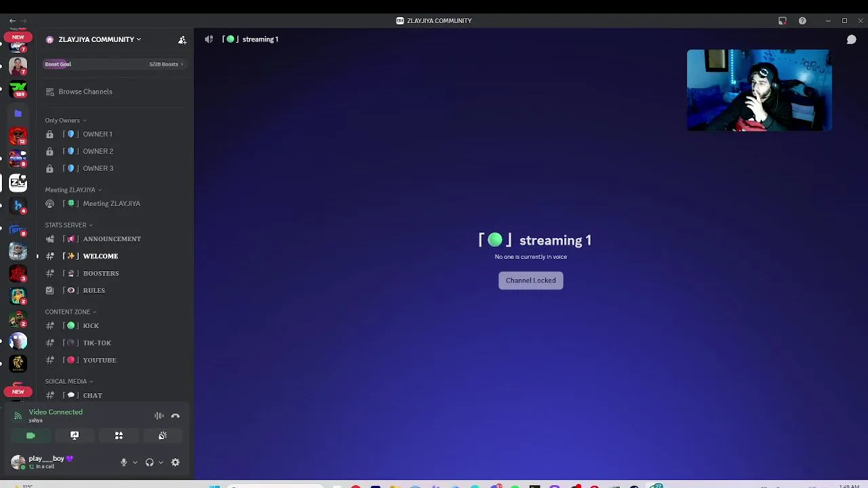Image resolution: width=868 pixels, height=488 pixels.
Task: Select the server icon with 189 badge
Action: pyautogui.click(x=18, y=89)
